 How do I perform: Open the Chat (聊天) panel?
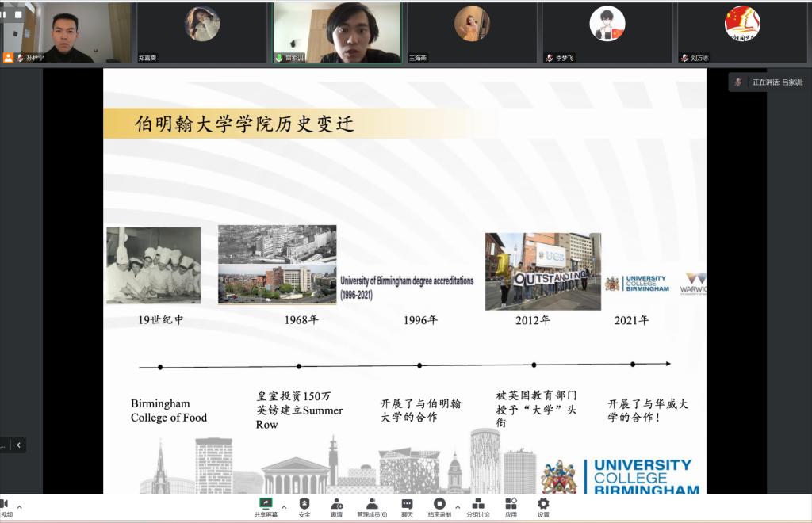pyautogui.click(x=407, y=504)
